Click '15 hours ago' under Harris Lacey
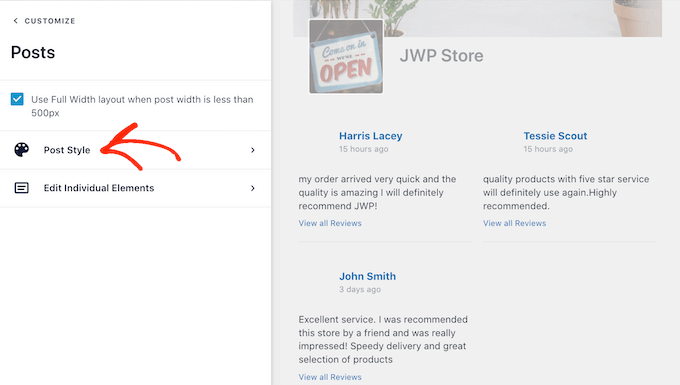 pos(363,149)
